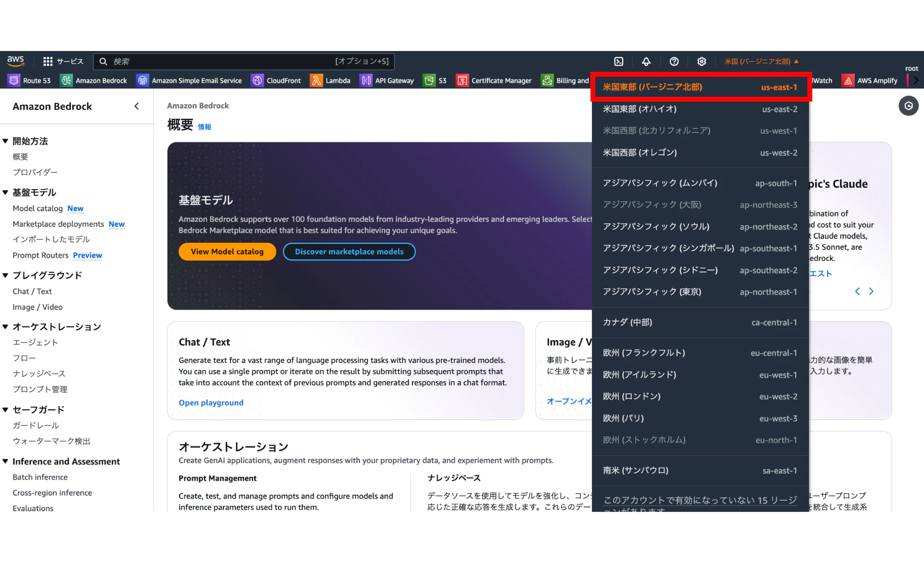Image resolution: width=924 pixels, height=563 pixels.
Task: Click Discover marketplace models button
Action: (x=349, y=252)
